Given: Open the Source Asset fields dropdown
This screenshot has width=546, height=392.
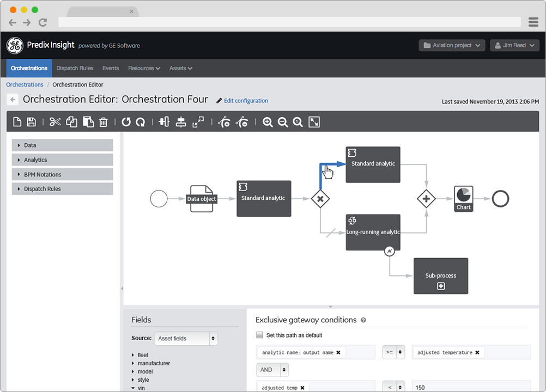Looking at the screenshot, I should 186,339.
